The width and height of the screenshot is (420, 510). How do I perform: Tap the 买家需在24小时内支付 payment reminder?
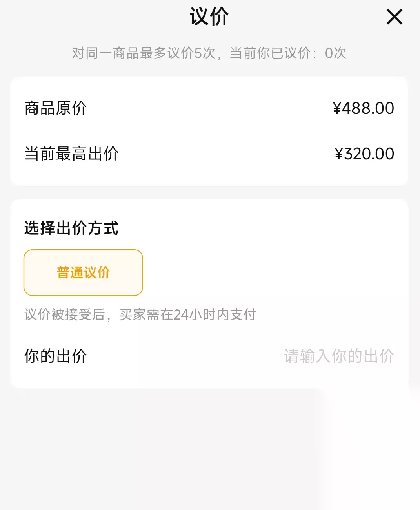187,314
